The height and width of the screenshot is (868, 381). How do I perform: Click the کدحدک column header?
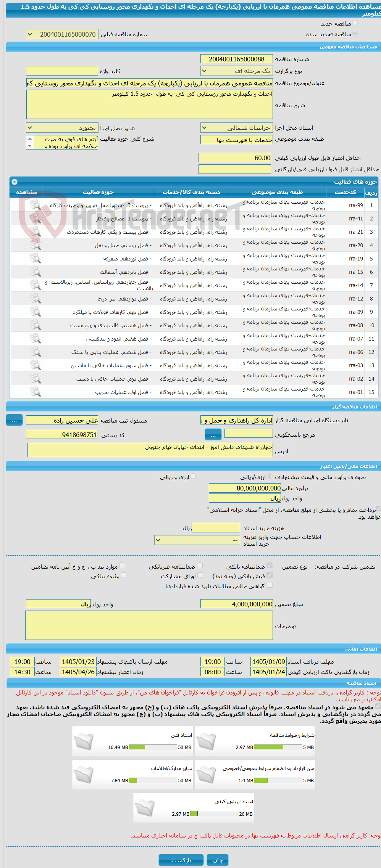click(345, 192)
